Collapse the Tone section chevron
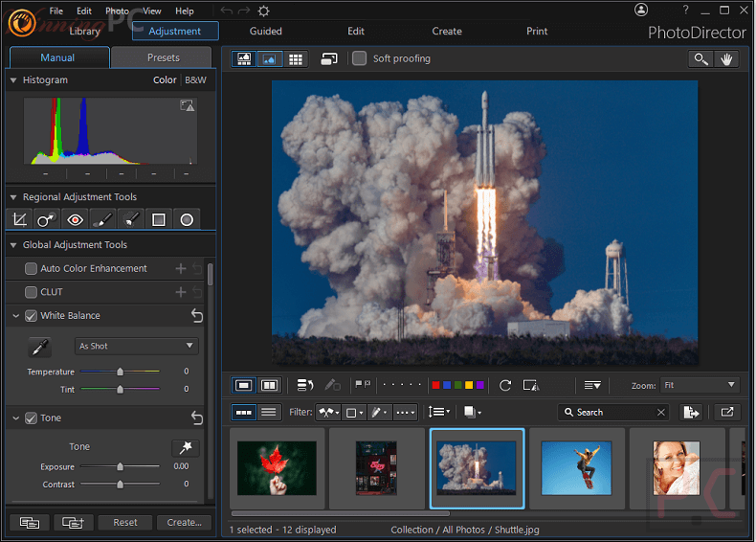This screenshot has height=542, width=756. point(16,418)
